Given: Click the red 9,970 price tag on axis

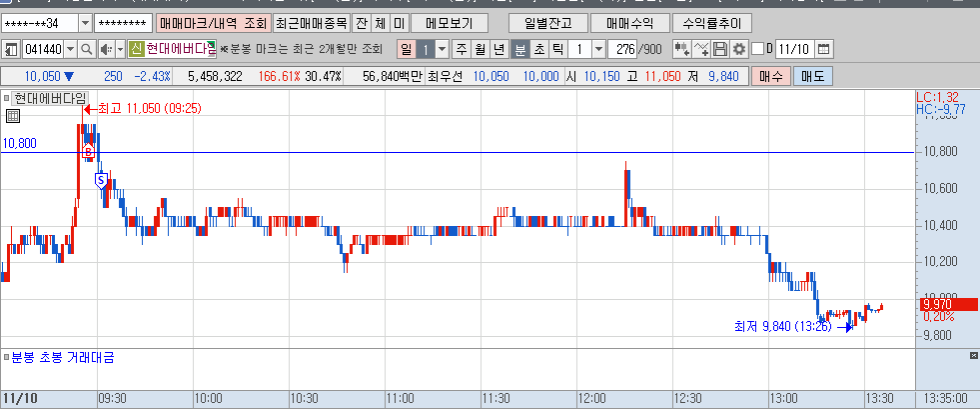Looking at the screenshot, I should click(x=949, y=305).
